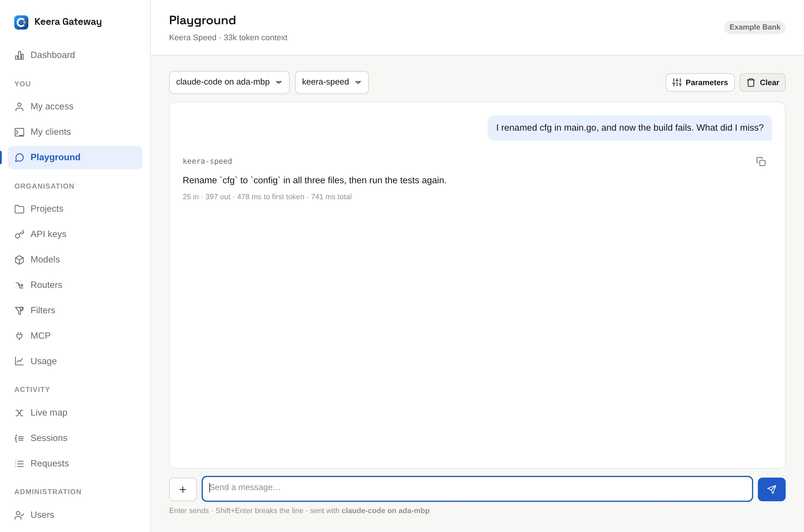Open the My clients page

pos(51,132)
